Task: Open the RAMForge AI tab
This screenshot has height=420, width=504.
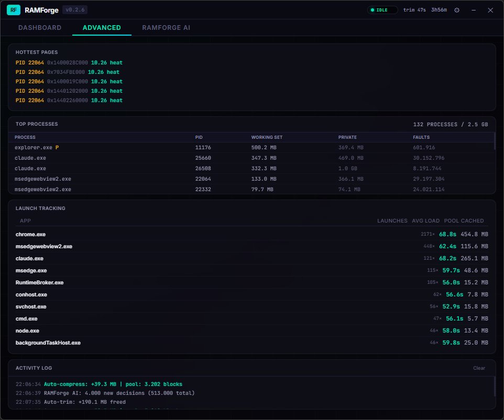Action: tap(166, 28)
